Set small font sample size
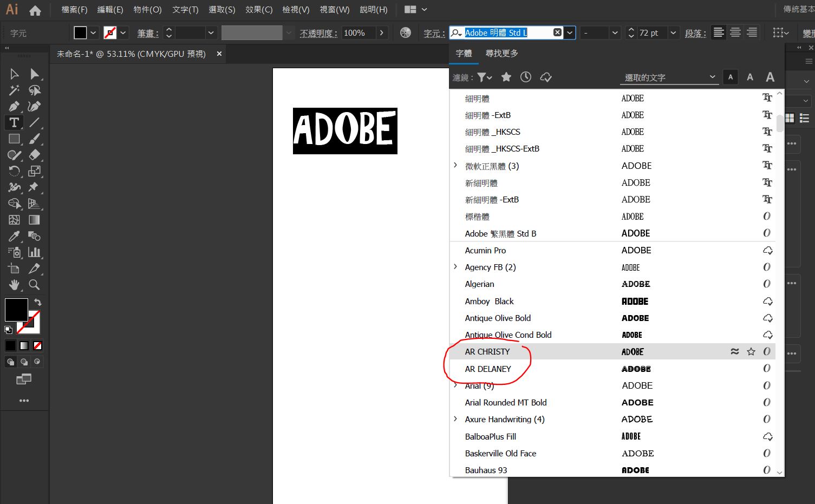This screenshot has height=504, width=815. [731, 77]
